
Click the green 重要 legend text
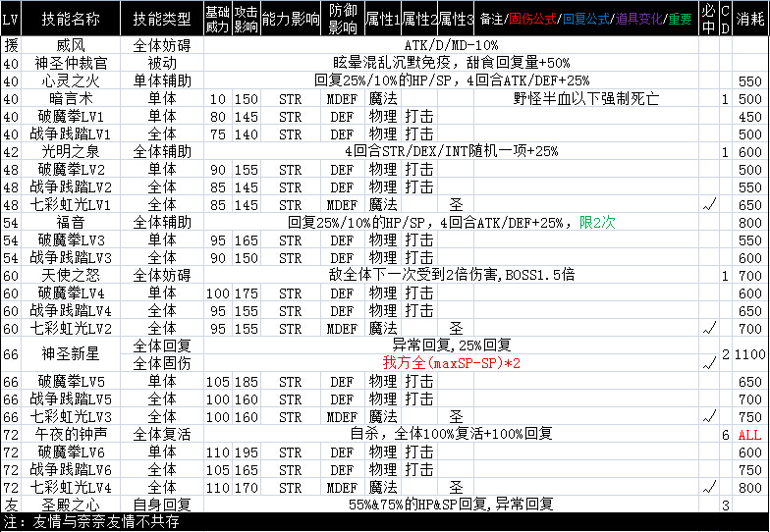coord(680,19)
